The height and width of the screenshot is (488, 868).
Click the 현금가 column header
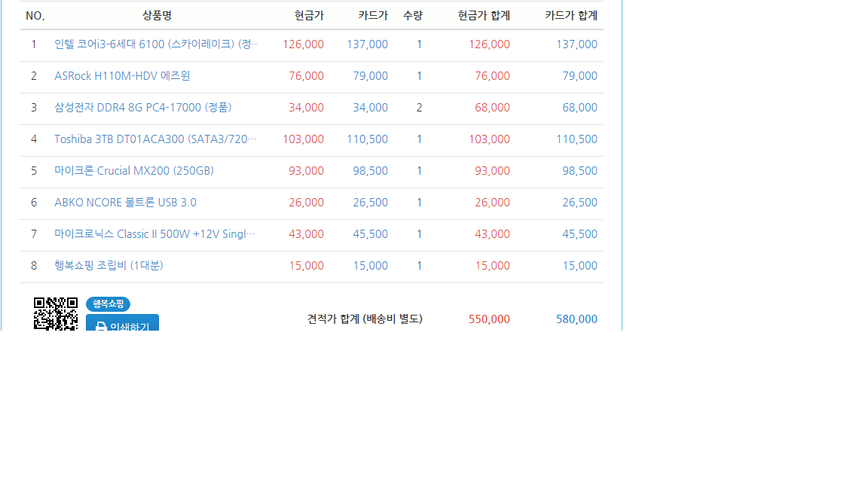click(x=309, y=16)
